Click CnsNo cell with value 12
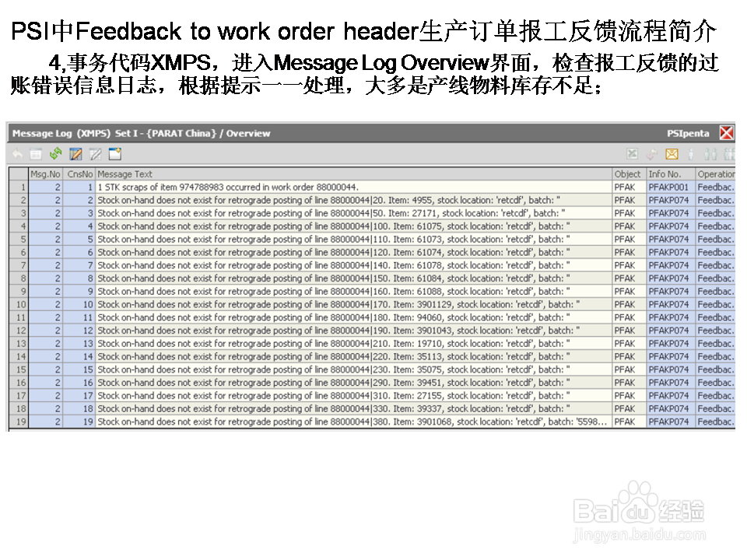Image resolution: width=747 pixels, height=560 pixels. tap(79, 331)
